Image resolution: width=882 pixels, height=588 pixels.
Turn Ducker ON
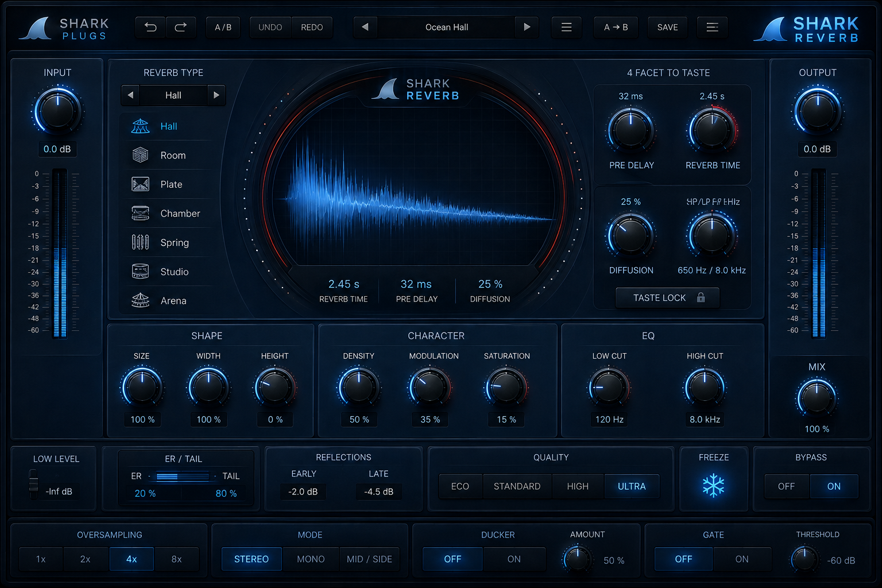pos(514,559)
